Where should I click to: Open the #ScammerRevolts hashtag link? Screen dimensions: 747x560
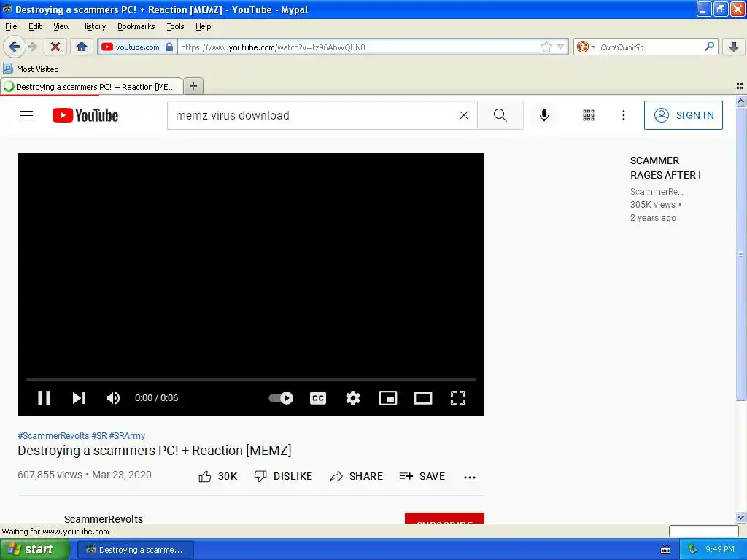coord(53,436)
